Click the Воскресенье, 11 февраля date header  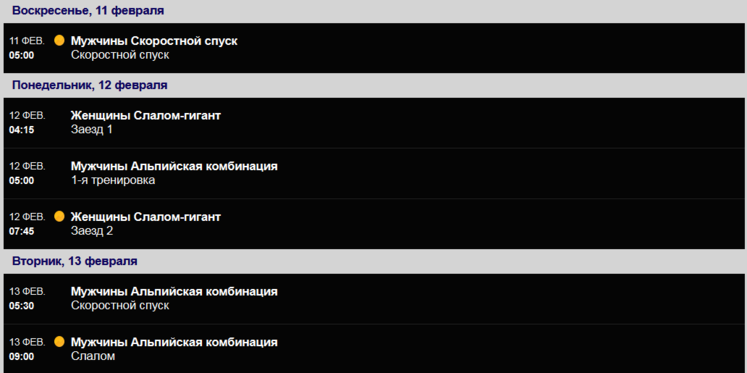pyautogui.click(x=88, y=11)
